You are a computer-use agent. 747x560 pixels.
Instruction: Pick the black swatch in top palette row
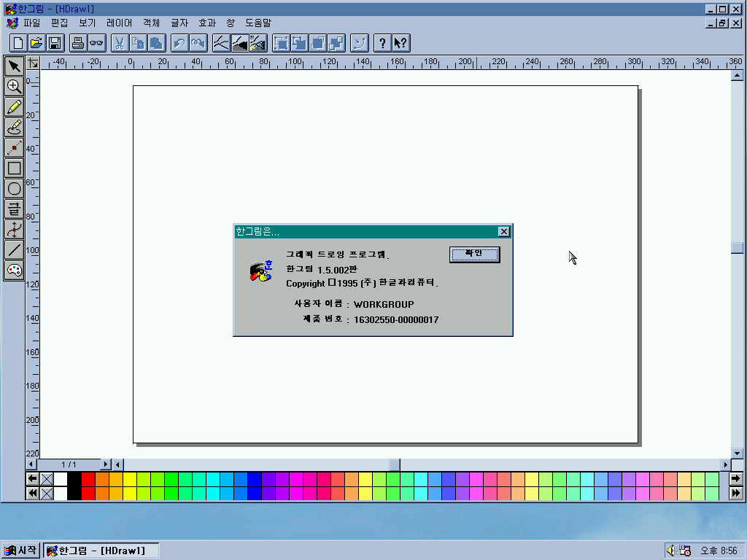click(x=74, y=479)
